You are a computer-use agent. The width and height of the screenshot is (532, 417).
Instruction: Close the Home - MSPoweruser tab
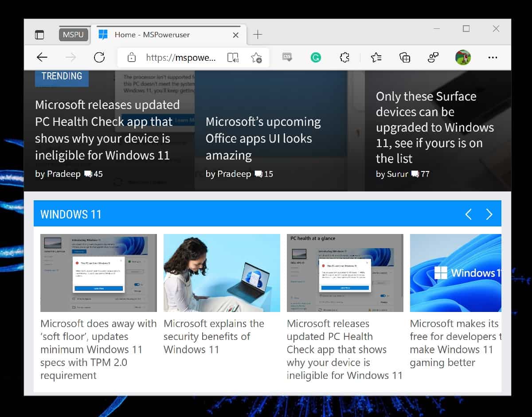(236, 35)
